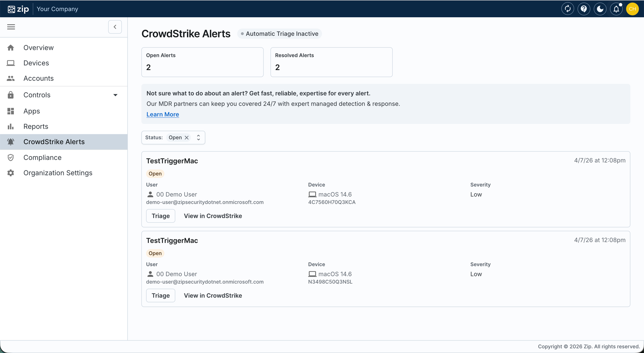644x353 pixels.
Task: Open the Status filter dropdown arrows
Action: pyautogui.click(x=198, y=138)
